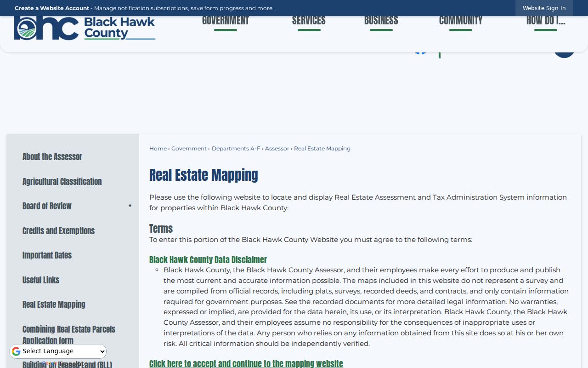The image size is (588, 368).
Task: Click here to accept and continue link
Action: click(246, 363)
